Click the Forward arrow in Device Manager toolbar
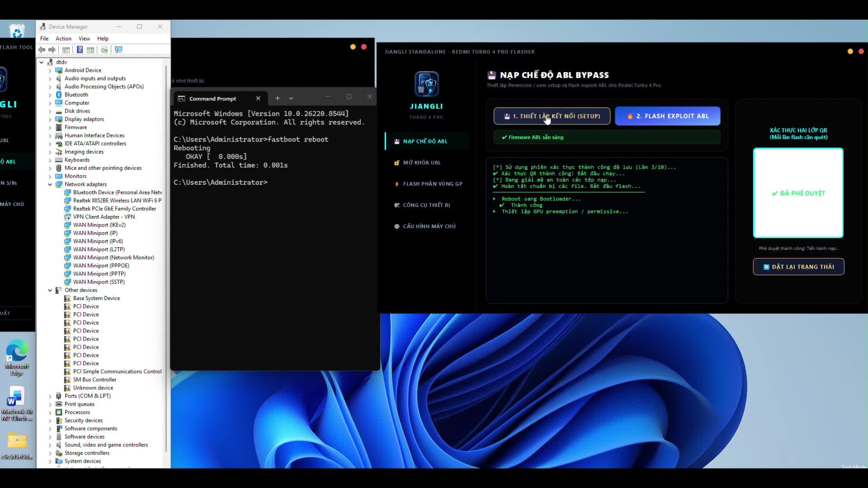Viewport: 868px width, 488px height. [x=52, y=50]
